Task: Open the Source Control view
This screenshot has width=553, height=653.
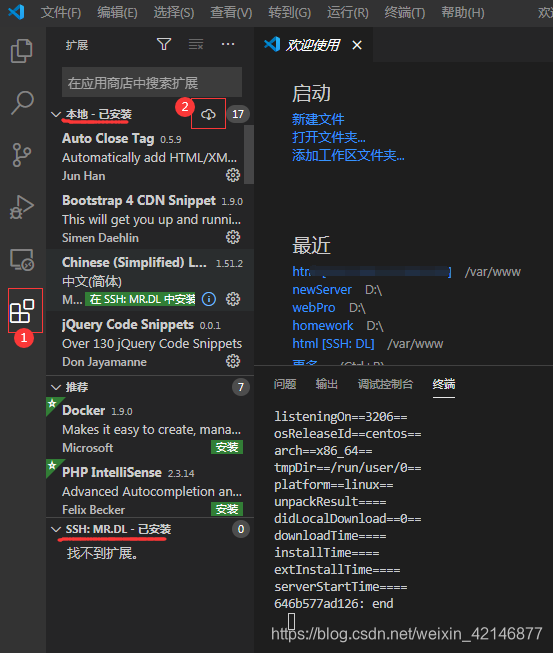Action: 21,155
